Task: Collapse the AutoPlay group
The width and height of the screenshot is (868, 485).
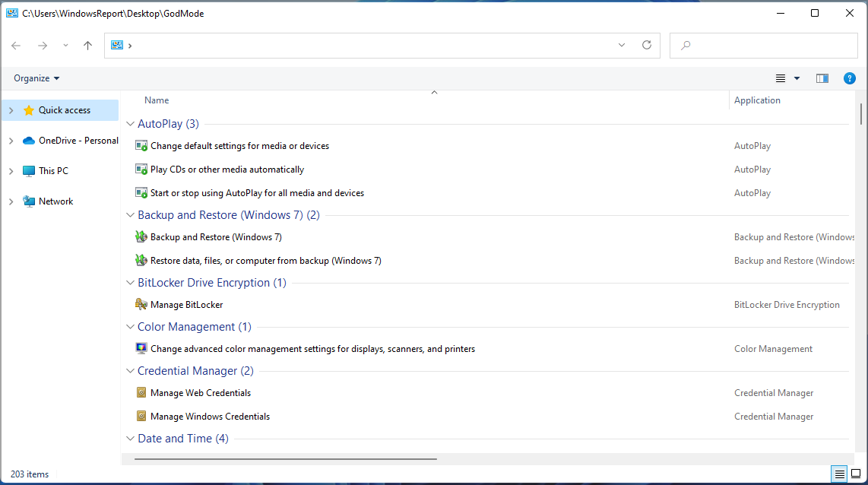Action: pyautogui.click(x=130, y=124)
